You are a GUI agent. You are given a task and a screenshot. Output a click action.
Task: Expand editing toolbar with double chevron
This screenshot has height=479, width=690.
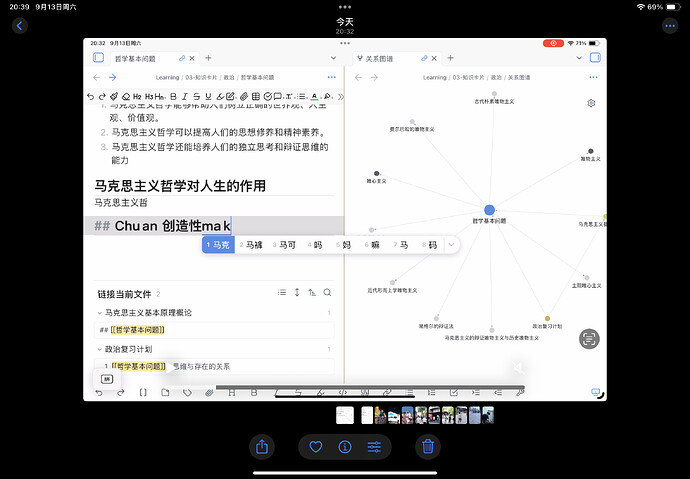point(341,96)
